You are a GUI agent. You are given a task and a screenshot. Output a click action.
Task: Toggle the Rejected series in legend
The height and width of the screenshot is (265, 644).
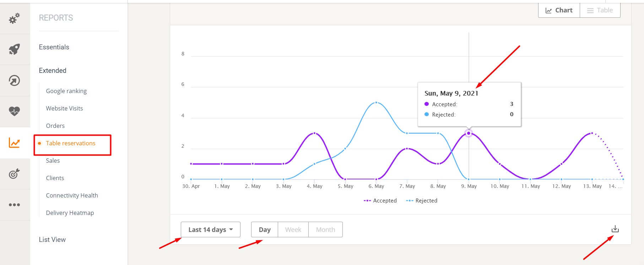[422, 201]
